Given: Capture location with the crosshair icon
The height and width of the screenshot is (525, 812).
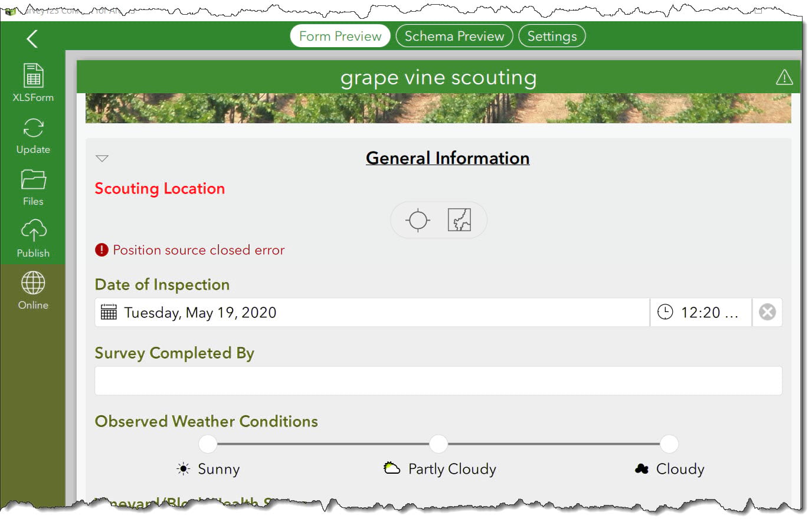Looking at the screenshot, I should point(418,220).
